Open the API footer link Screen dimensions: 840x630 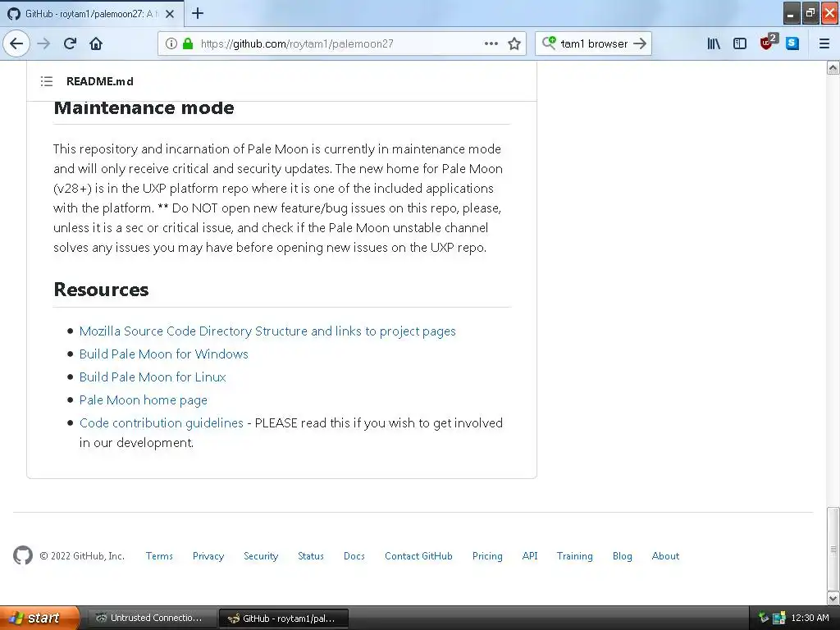pyautogui.click(x=530, y=556)
